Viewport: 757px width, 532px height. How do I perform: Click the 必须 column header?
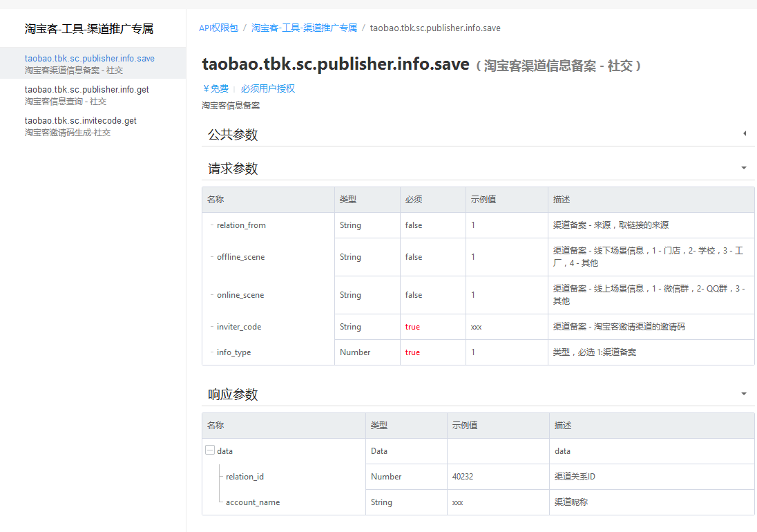point(414,200)
